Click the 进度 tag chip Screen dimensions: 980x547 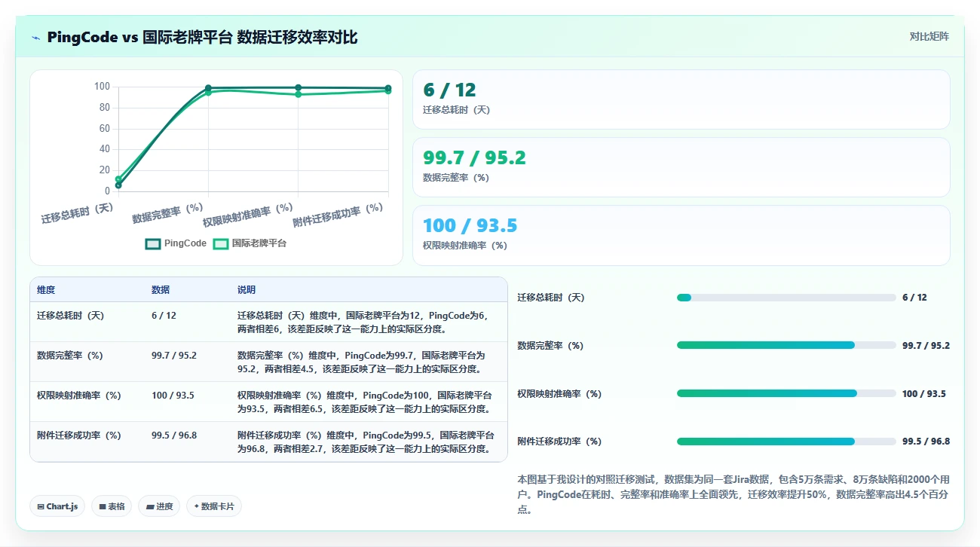(159, 506)
